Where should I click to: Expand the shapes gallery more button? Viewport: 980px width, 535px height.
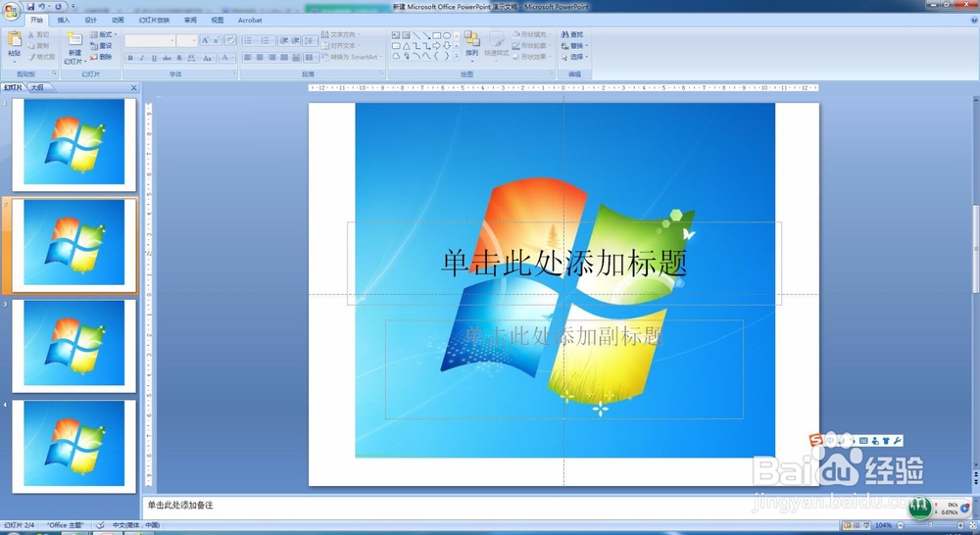[457, 56]
